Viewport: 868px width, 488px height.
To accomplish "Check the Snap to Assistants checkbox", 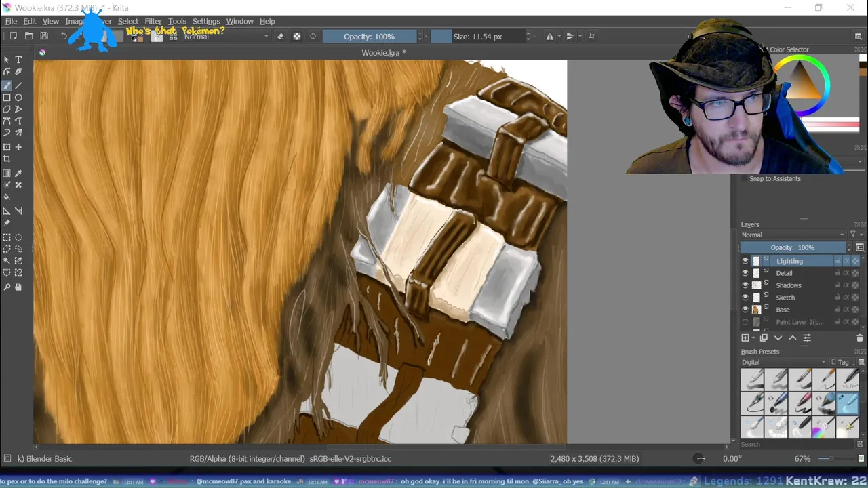I will tap(745, 179).
